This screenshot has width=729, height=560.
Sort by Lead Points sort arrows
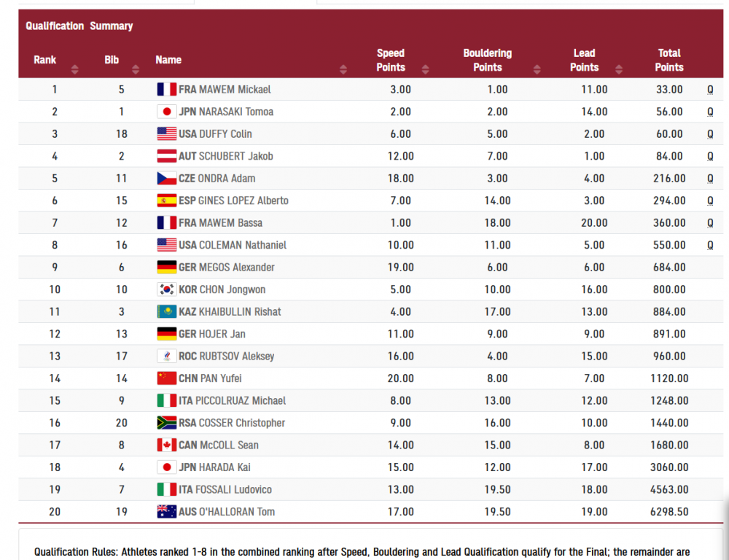tap(619, 70)
